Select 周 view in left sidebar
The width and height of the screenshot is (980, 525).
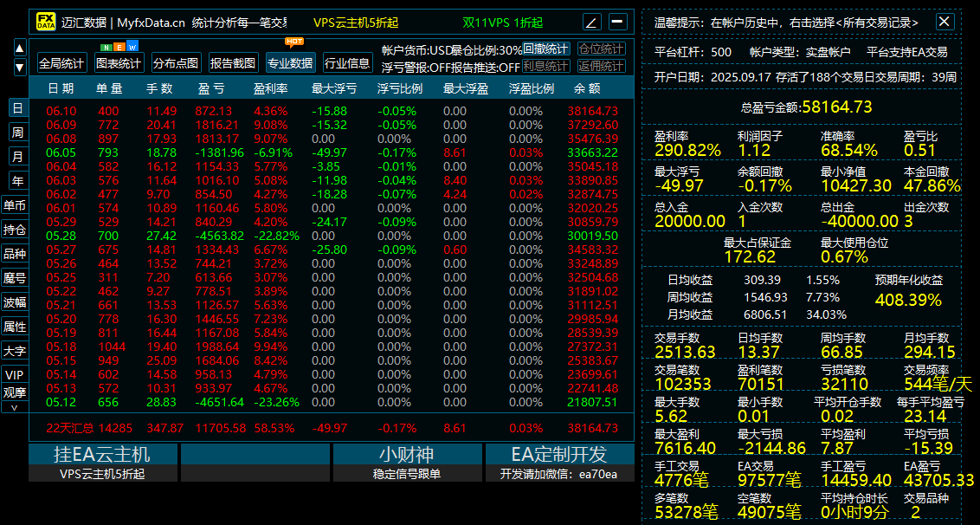pos(18,132)
